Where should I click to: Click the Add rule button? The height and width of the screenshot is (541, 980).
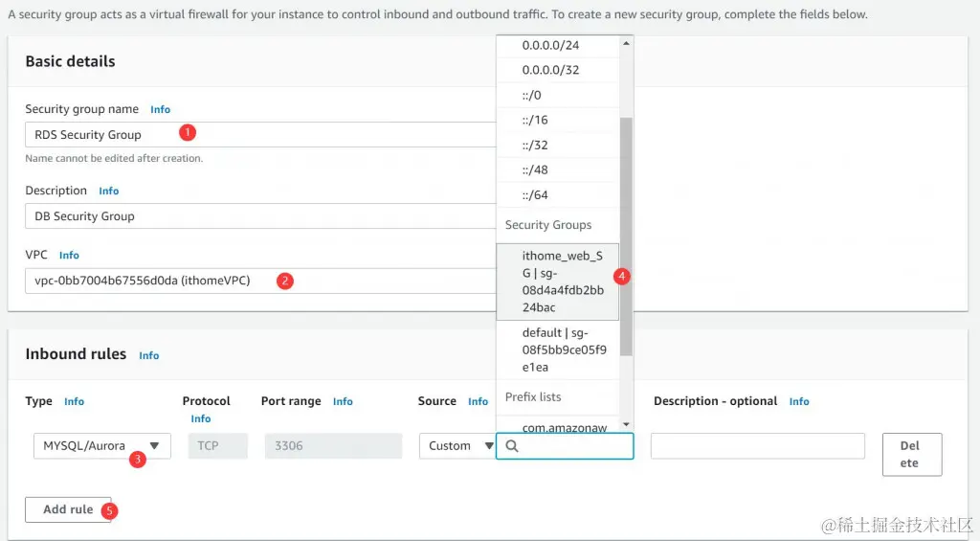[x=68, y=509]
